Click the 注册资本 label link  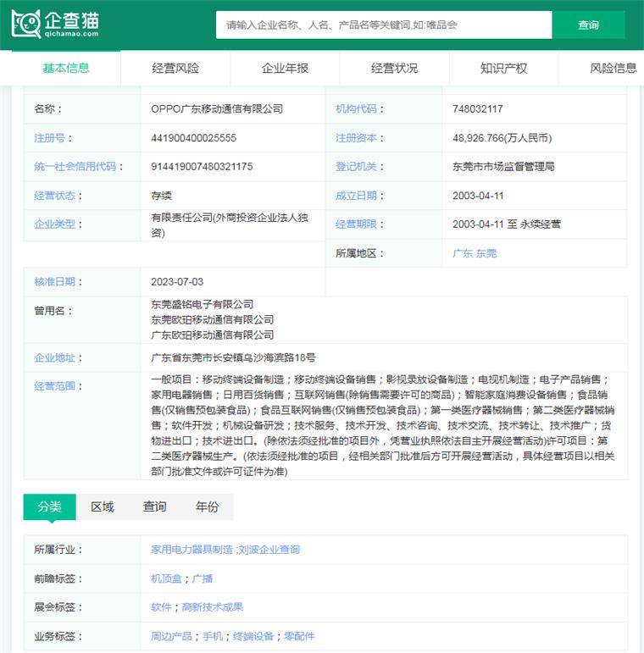(356, 138)
